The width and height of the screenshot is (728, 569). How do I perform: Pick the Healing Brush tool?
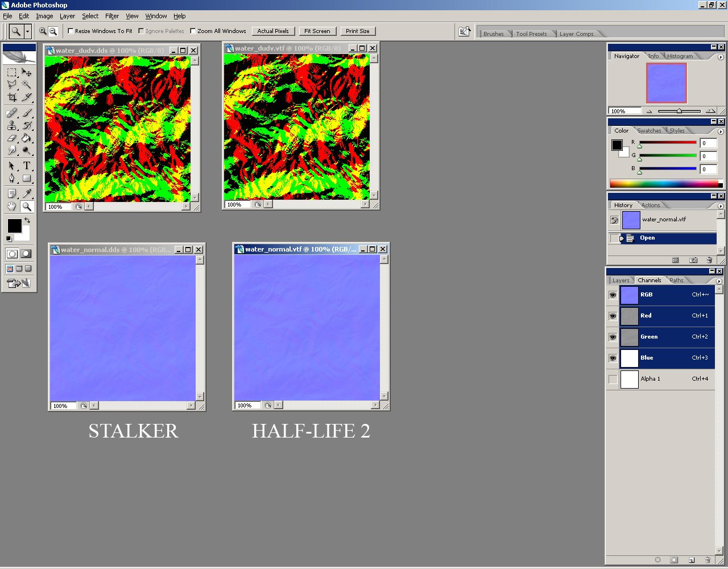click(12, 113)
